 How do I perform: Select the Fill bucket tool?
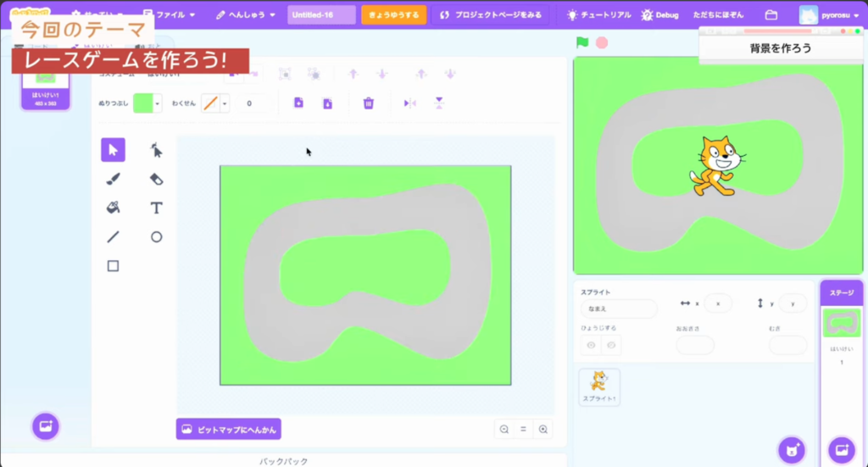tap(113, 208)
